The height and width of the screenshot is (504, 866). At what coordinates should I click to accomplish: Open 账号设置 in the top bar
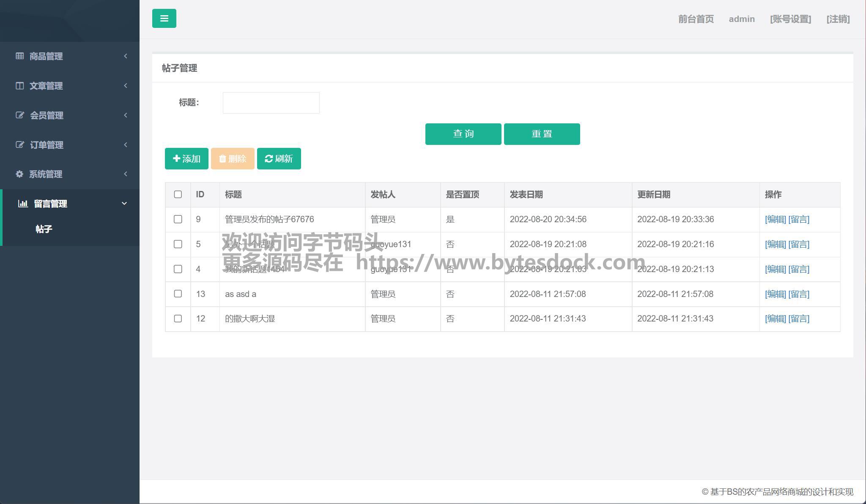pos(790,19)
